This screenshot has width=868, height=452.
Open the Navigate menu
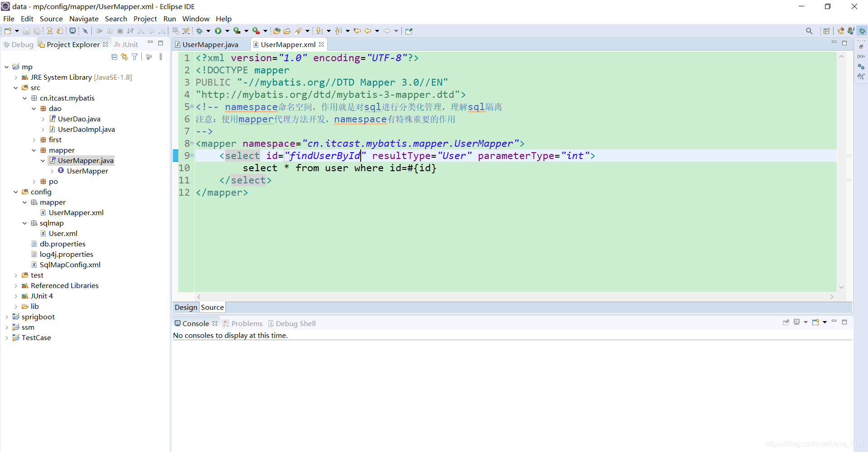tap(84, 19)
